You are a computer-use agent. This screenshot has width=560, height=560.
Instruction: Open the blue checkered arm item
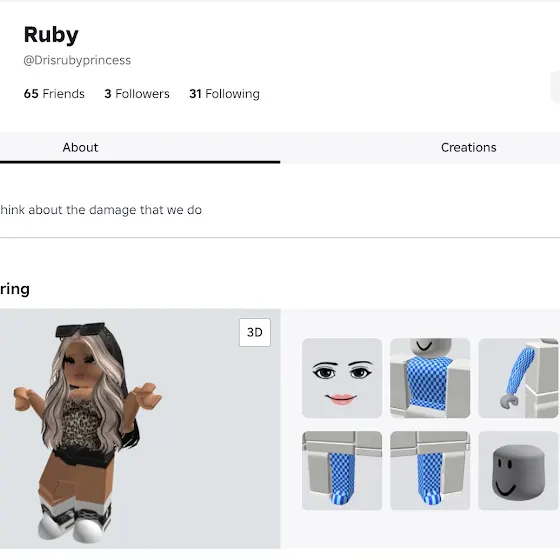click(518, 378)
